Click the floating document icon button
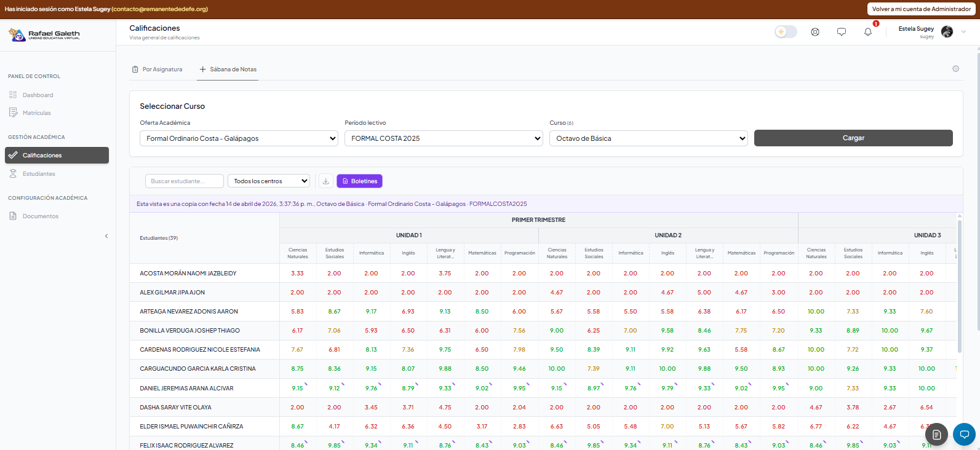 [936, 435]
